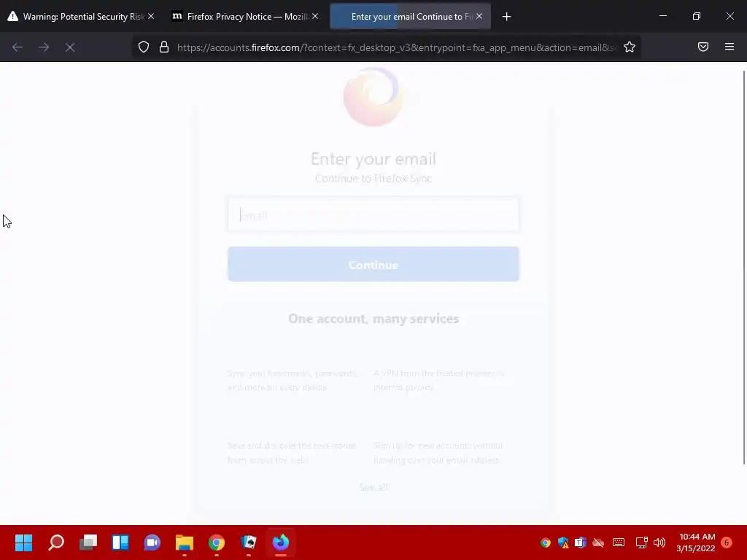Close the Firefox Privacy Notice tab
Screen dimensions: 747x560
click(315, 16)
